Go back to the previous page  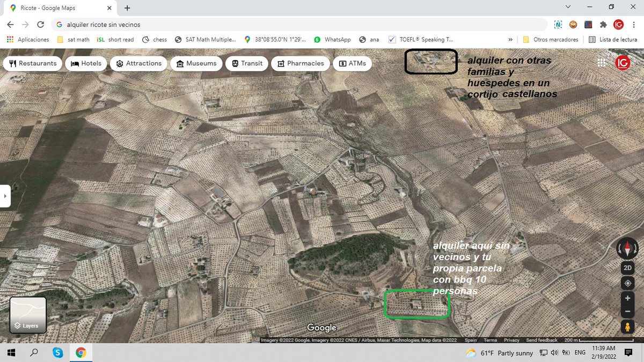(x=10, y=25)
